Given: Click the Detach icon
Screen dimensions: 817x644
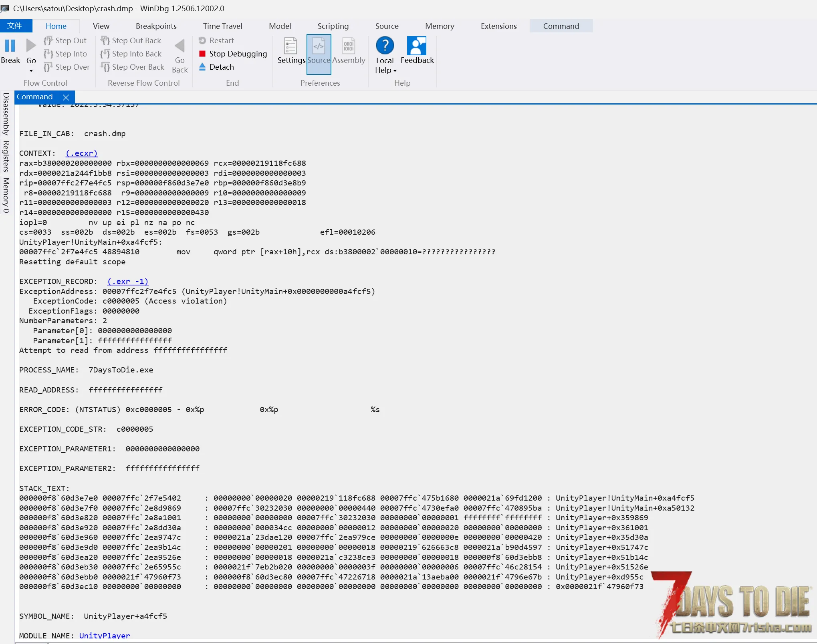Looking at the screenshot, I should click(x=202, y=67).
